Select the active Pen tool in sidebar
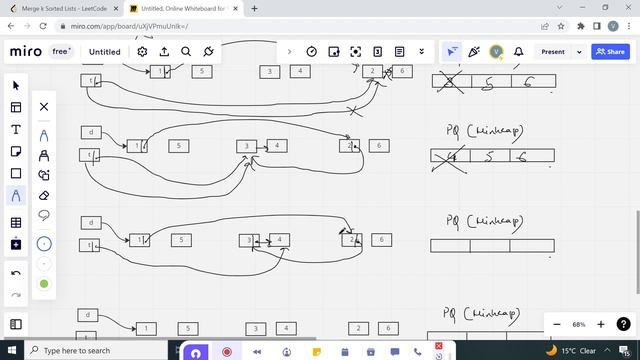Viewport: 640px width, 360px height. [x=16, y=196]
